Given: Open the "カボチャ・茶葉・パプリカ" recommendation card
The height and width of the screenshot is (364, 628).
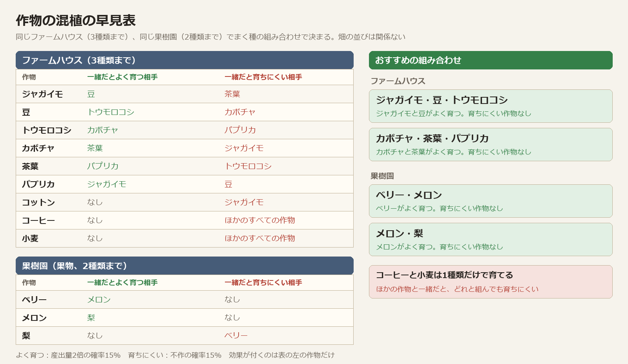Looking at the screenshot, I should tap(491, 144).
